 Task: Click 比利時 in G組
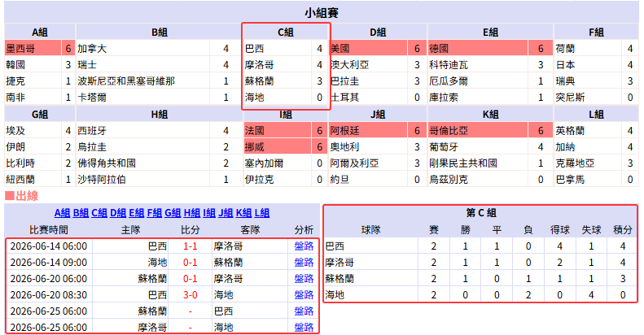click(x=20, y=163)
